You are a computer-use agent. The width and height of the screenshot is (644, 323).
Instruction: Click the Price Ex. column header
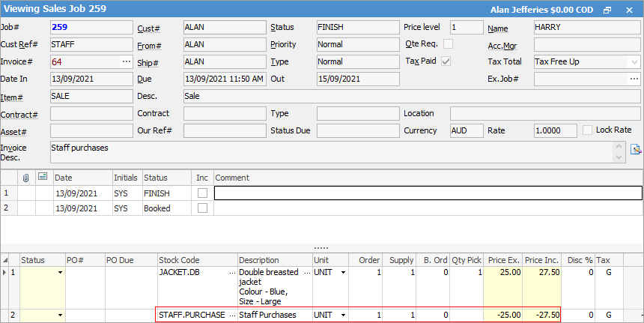(502, 260)
